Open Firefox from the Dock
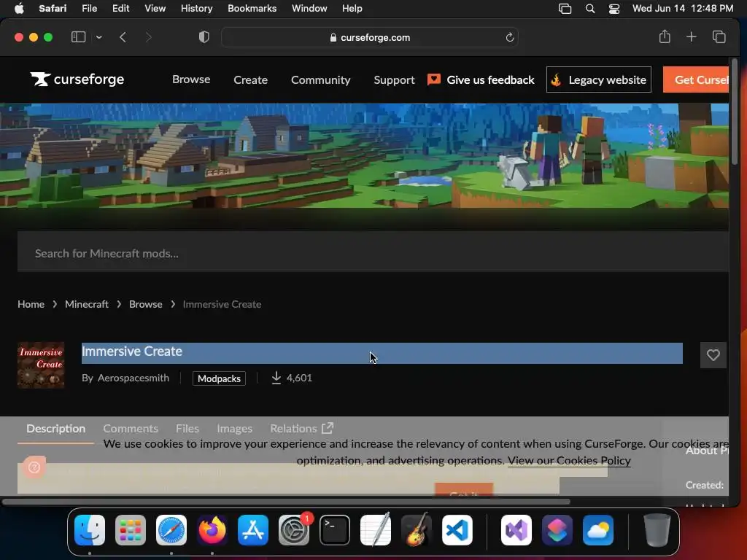 [212, 530]
